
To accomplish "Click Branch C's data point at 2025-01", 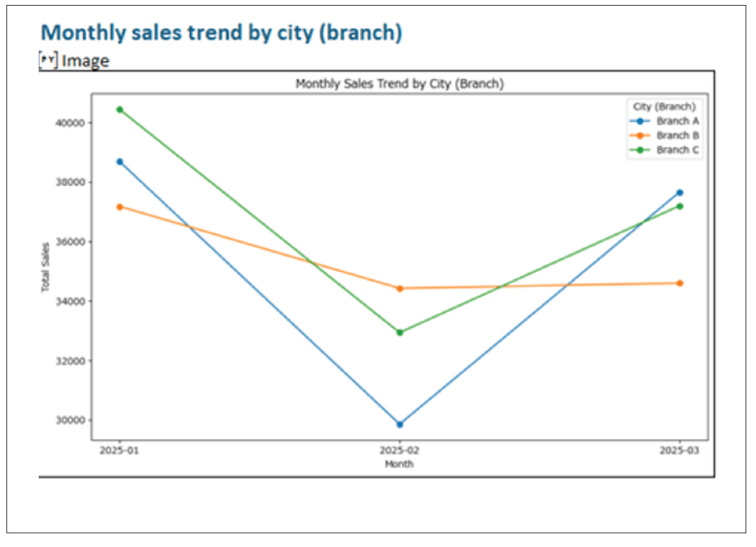I will click(x=120, y=109).
